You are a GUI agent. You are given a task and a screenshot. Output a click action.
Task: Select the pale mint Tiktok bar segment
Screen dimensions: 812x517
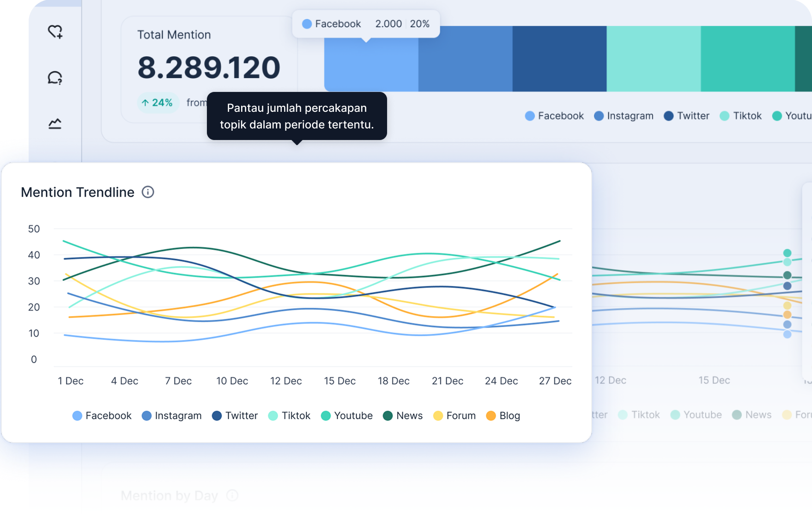pos(653,59)
